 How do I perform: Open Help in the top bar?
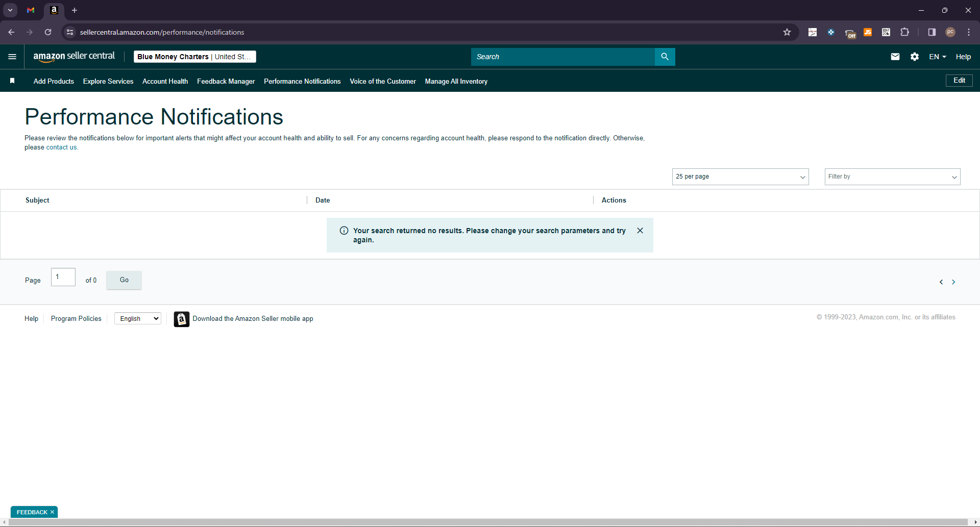coord(963,57)
